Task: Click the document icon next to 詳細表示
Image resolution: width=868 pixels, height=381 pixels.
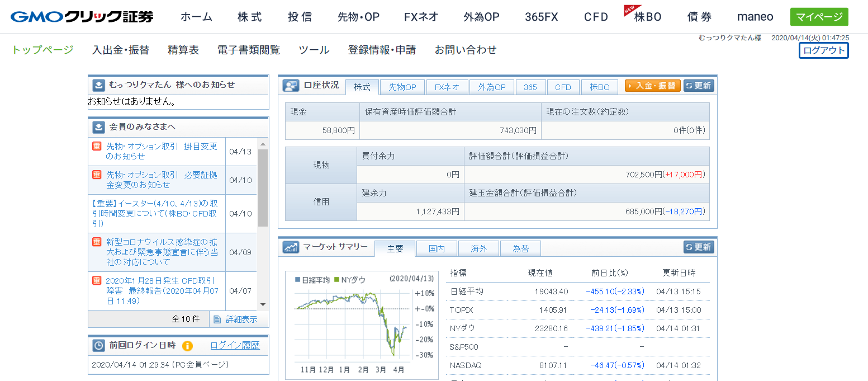Action: click(x=218, y=319)
